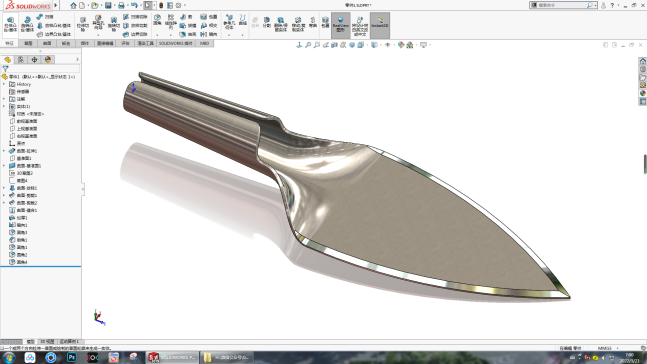647x364 pixels.
Task: Open Options via the gear icon
Action: pos(178,5)
